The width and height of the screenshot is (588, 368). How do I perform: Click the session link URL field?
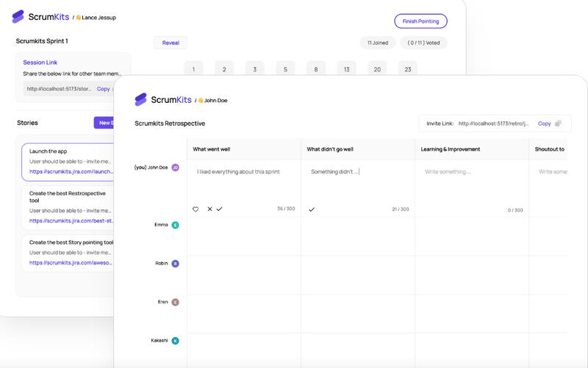pyautogui.click(x=59, y=89)
